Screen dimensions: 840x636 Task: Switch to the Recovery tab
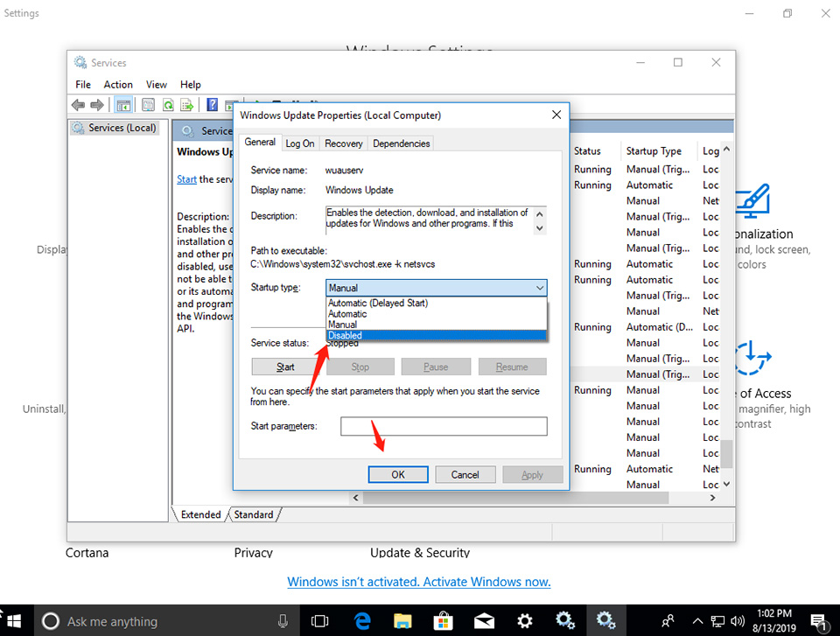tap(343, 143)
